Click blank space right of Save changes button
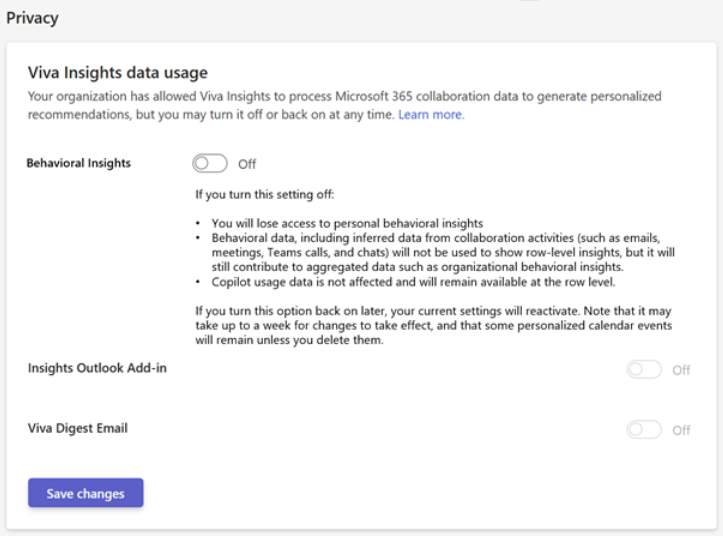723x536 pixels. [x=400, y=493]
